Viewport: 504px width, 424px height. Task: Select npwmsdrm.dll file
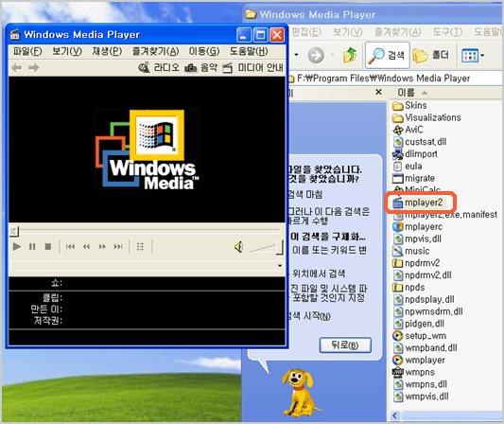point(427,311)
